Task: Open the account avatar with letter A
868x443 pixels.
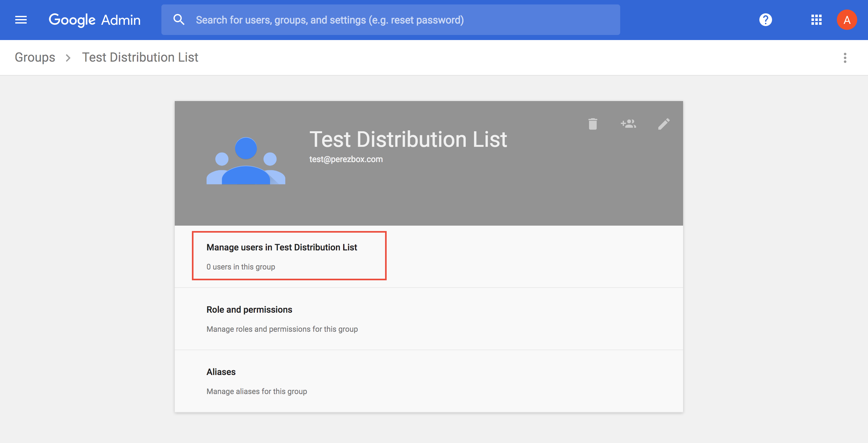Action: tap(846, 20)
